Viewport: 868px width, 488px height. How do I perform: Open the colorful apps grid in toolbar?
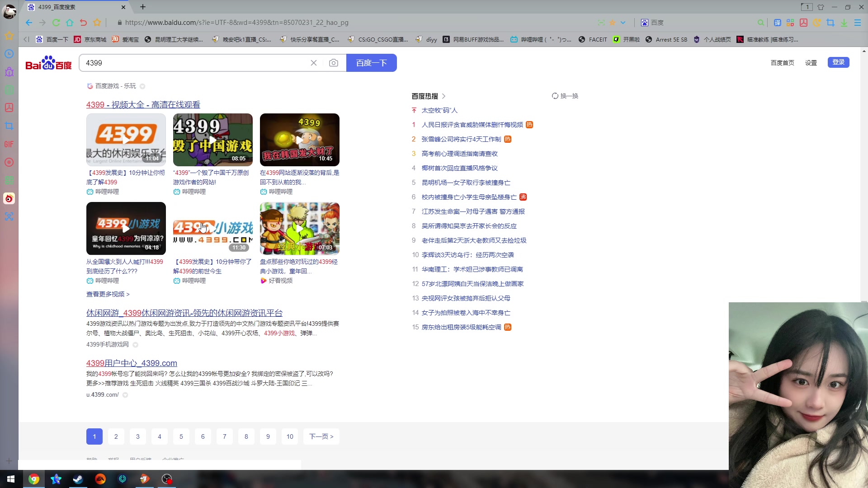(790, 23)
